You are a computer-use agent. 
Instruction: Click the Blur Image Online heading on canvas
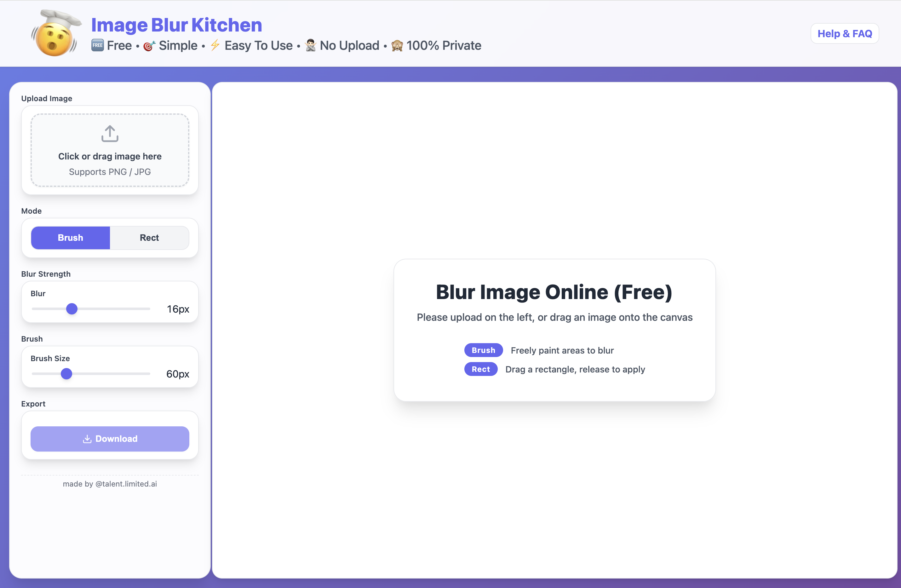(554, 292)
